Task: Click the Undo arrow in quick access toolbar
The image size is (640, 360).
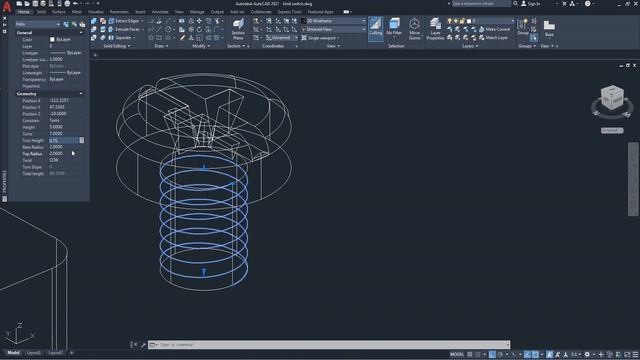Action: 75,4
